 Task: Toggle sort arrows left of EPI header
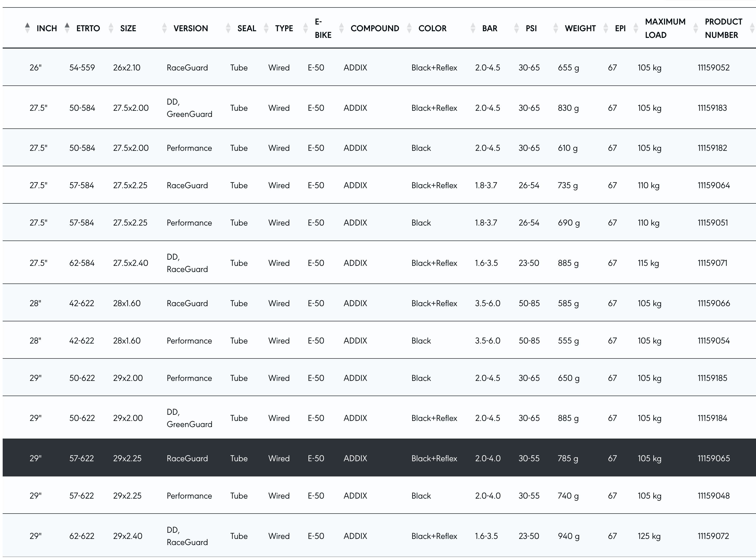tap(606, 28)
